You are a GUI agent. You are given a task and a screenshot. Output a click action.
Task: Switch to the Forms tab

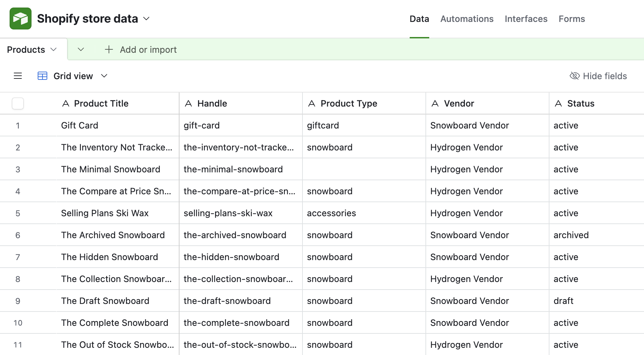coord(571,19)
